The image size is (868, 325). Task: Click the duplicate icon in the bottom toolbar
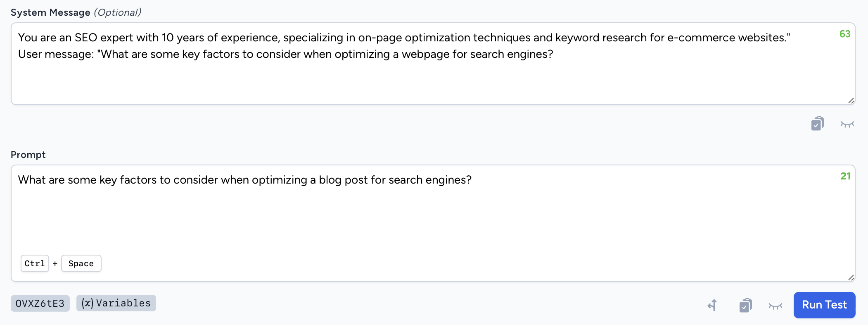[745, 305]
